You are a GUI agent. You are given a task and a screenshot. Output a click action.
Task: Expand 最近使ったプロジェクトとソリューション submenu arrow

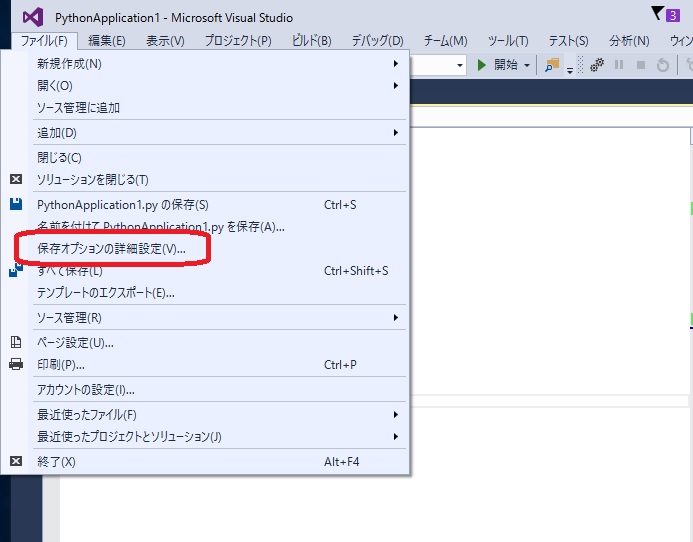point(396,436)
